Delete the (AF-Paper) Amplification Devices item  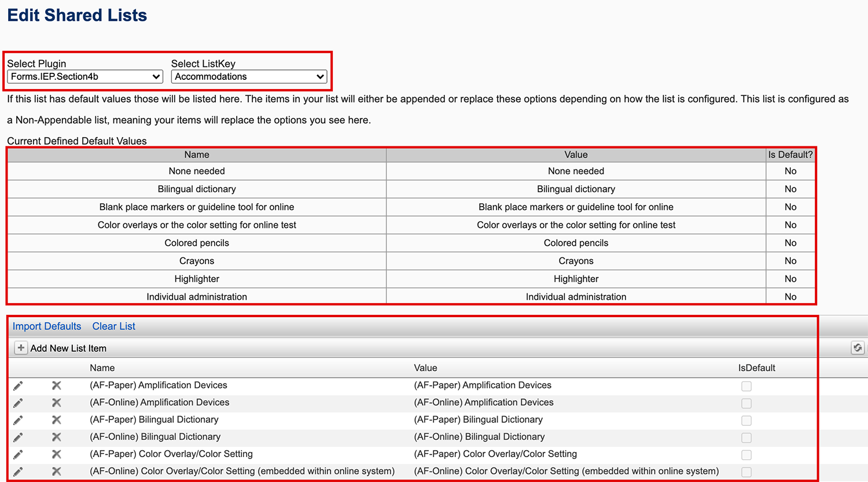point(56,385)
